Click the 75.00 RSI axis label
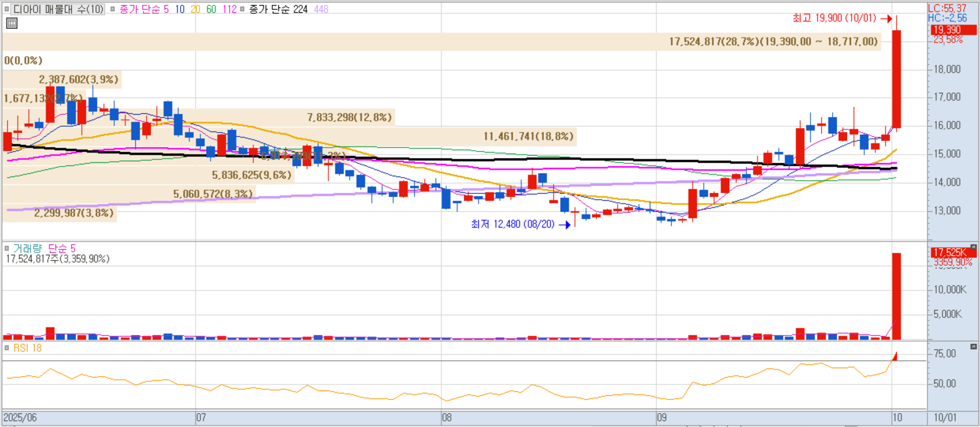 click(944, 354)
